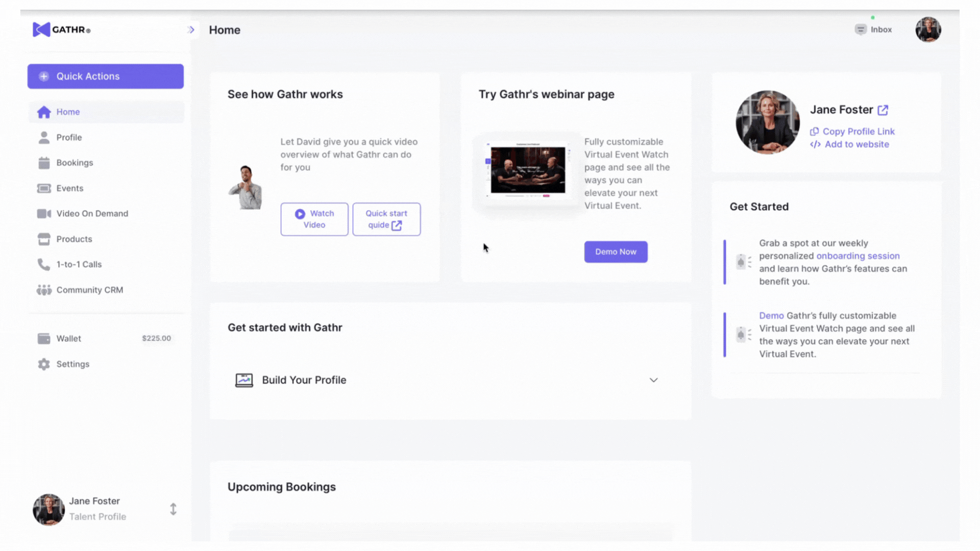The height and width of the screenshot is (551, 980).
Task: Click the Add to website code icon
Action: pos(815,144)
